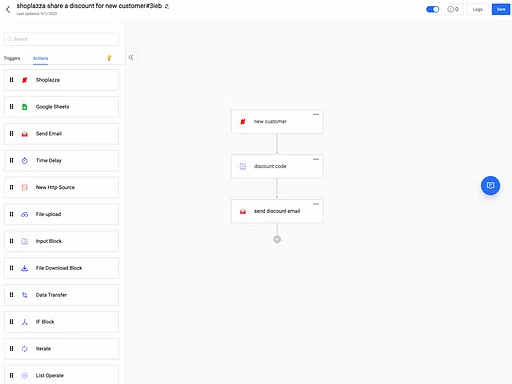This screenshot has height=384, width=512.
Task: Click the Save button
Action: (x=501, y=9)
